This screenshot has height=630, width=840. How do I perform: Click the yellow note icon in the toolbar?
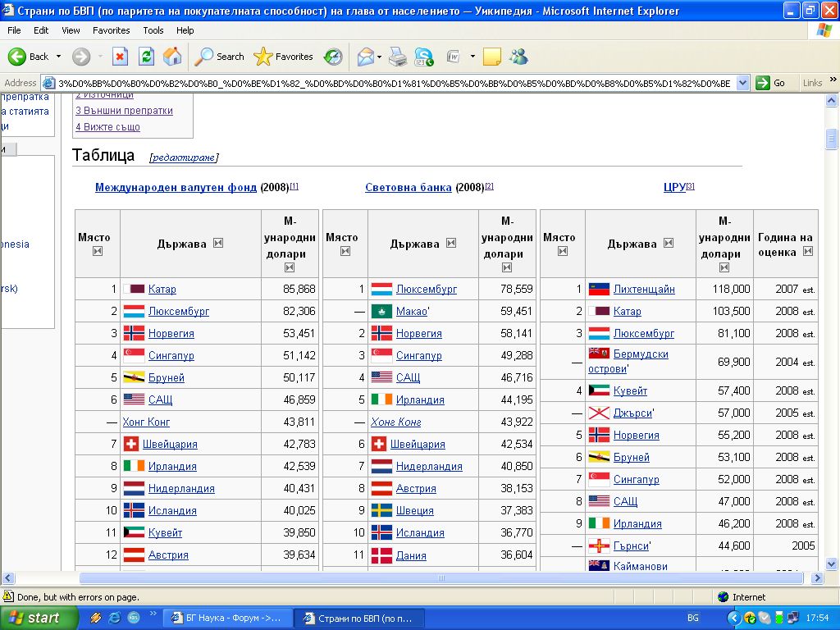(x=492, y=57)
